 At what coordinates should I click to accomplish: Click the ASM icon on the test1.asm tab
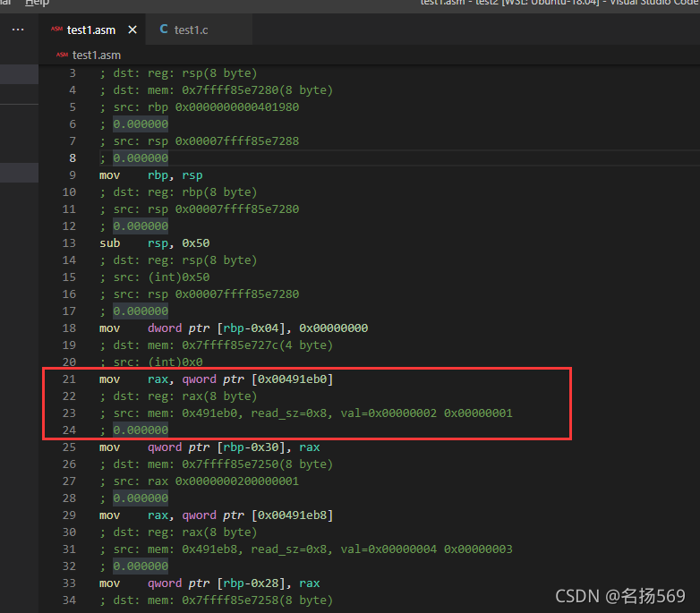pyautogui.click(x=56, y=30)
